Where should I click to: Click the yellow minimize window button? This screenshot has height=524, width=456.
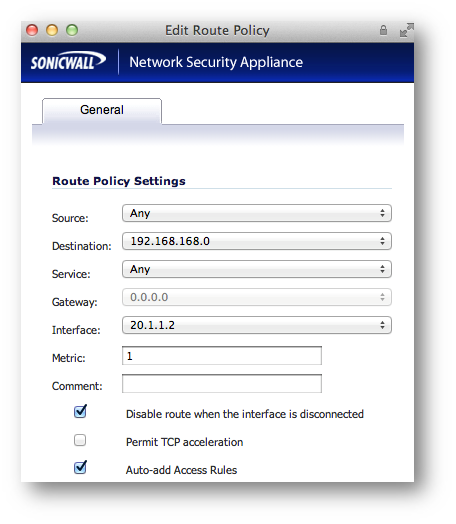[52, 30]
